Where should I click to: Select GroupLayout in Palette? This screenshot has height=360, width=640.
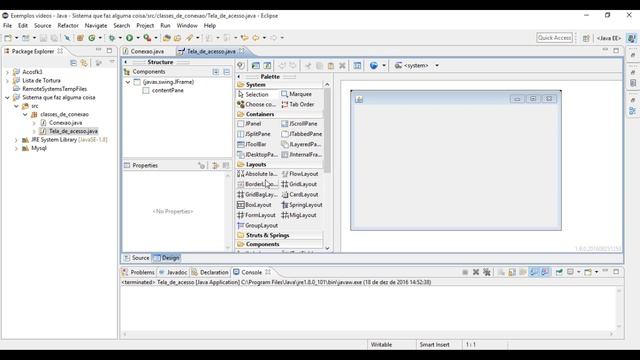[258, 225]
